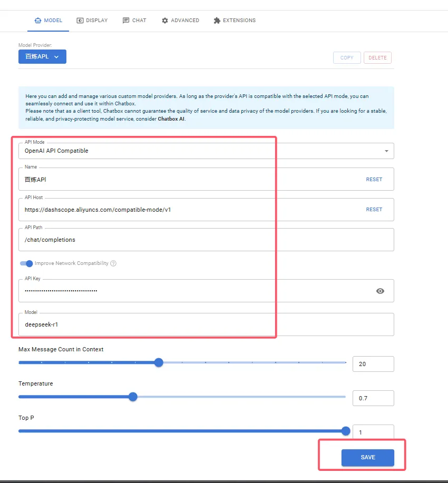Click the Delete provider button
Image resolution: width=448 pixels, height=483 pixels.
377,58
